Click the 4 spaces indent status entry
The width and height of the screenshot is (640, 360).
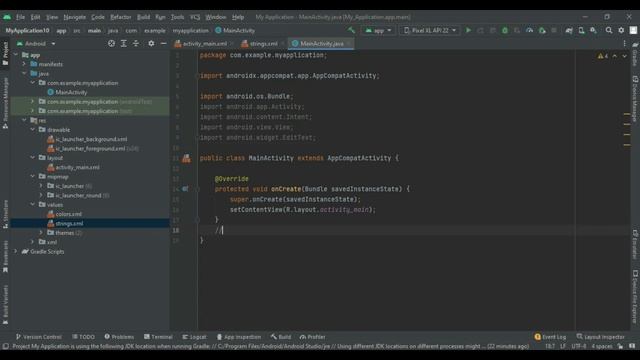(602, 347)
